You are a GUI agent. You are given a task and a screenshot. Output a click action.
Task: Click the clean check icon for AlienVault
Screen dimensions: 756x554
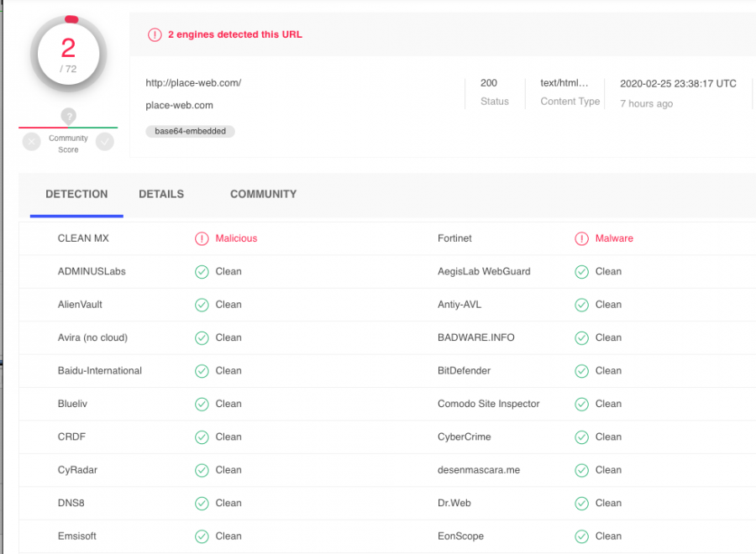(x=202, y=305)
